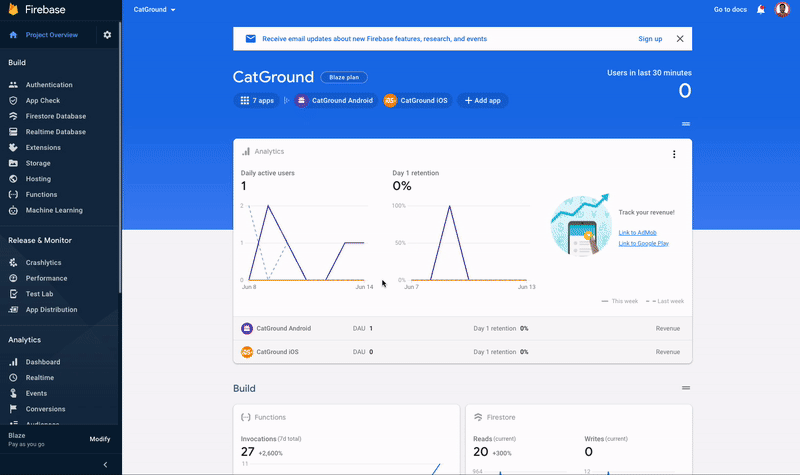Follow the Link to AdMob link
This screenshot has height=475, width=800.
tap(637, 233)
